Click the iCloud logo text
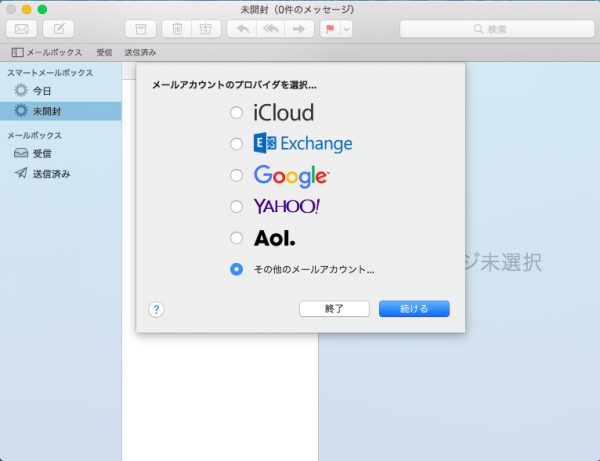600x461 pixels. [284, 112]
